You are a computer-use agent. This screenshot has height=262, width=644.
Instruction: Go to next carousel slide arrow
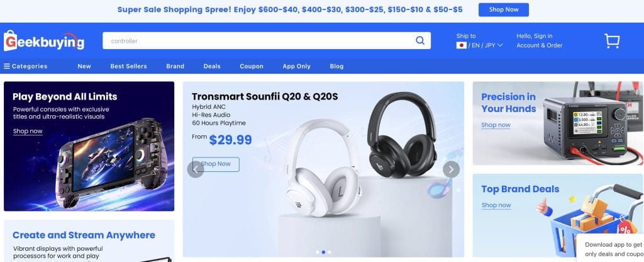[451, 169]
